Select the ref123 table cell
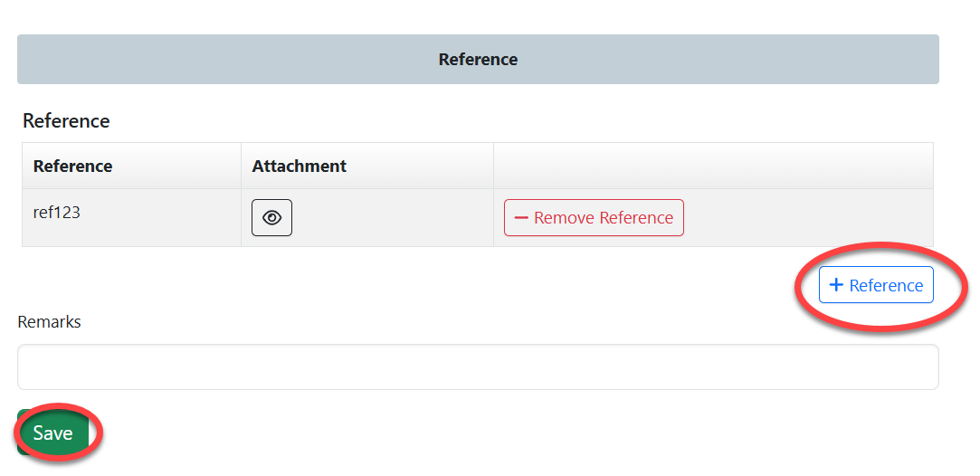The height and width of the screenshot is (476, 980). (57, 214)
